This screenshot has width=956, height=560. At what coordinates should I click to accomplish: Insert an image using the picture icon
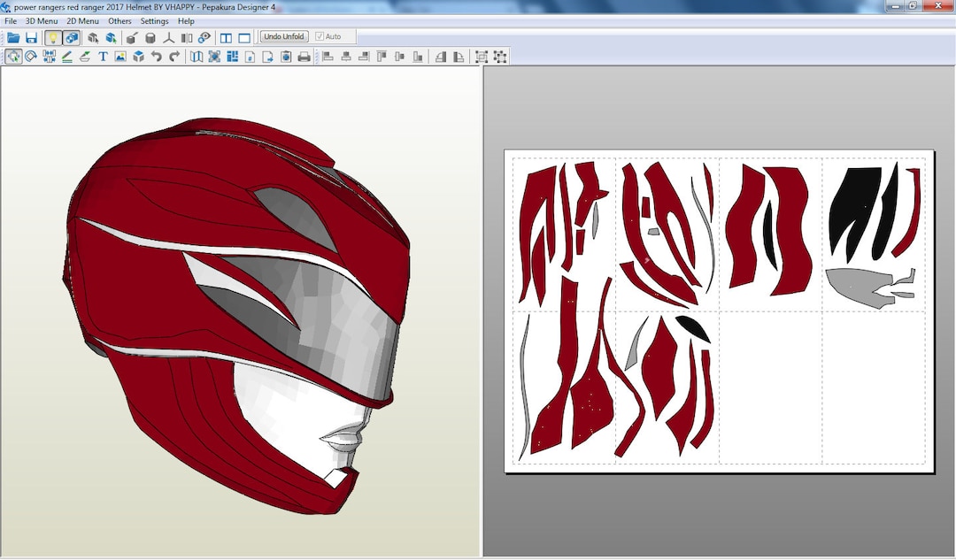point(119,56)
